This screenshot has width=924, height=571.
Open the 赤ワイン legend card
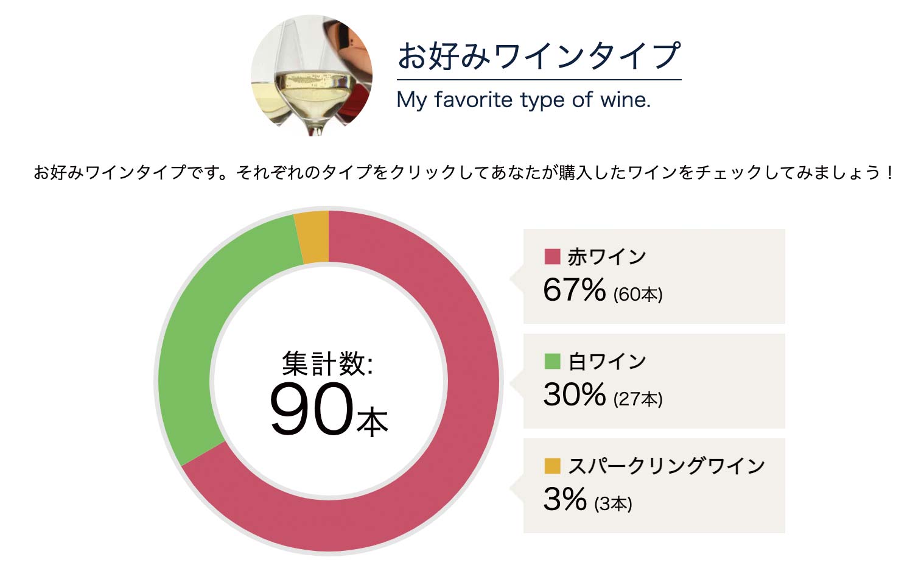(x=654, y=276)
